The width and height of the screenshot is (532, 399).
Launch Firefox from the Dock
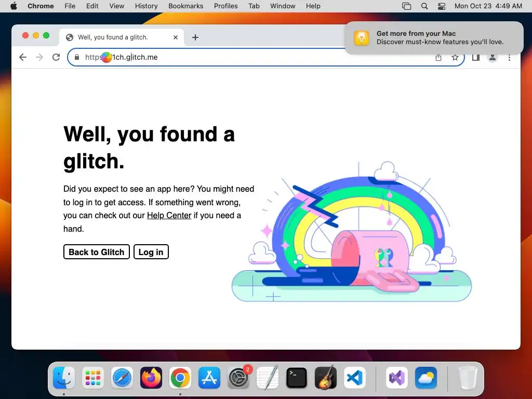tap(151, 378)
